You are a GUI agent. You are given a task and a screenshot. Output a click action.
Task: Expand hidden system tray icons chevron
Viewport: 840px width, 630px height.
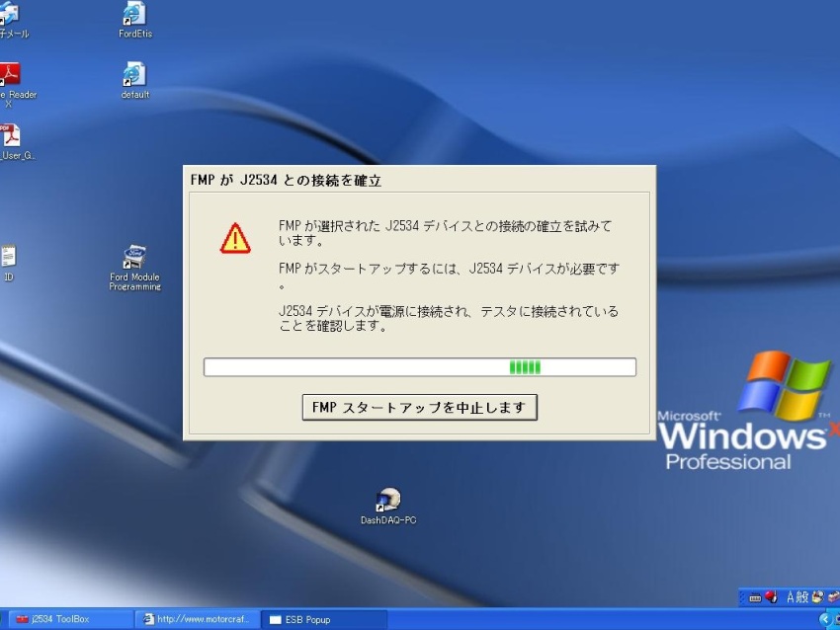click(824, 620)
